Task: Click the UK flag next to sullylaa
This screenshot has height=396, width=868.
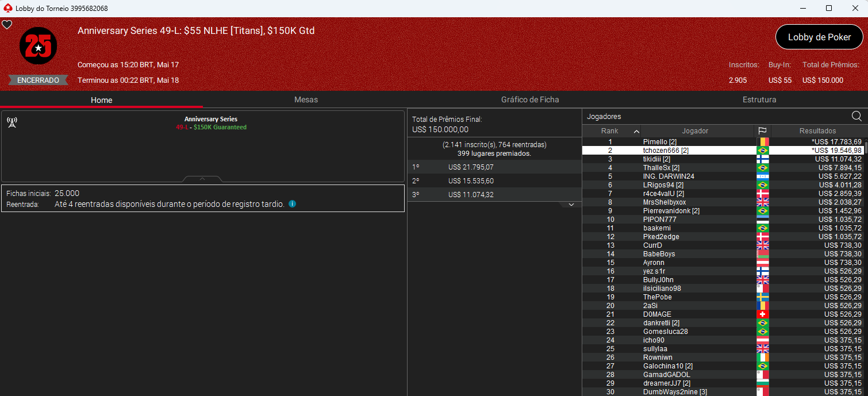Action: point(763,349)
